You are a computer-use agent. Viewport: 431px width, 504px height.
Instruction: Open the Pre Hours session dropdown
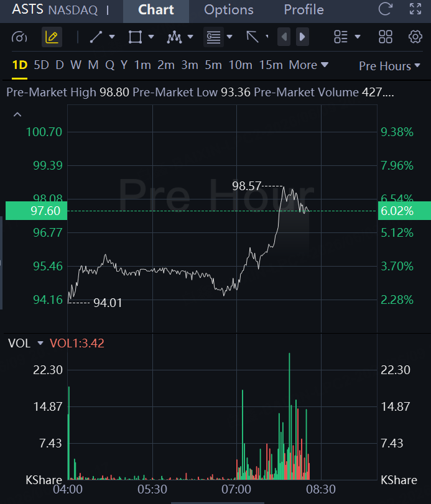tap(389, 66)
